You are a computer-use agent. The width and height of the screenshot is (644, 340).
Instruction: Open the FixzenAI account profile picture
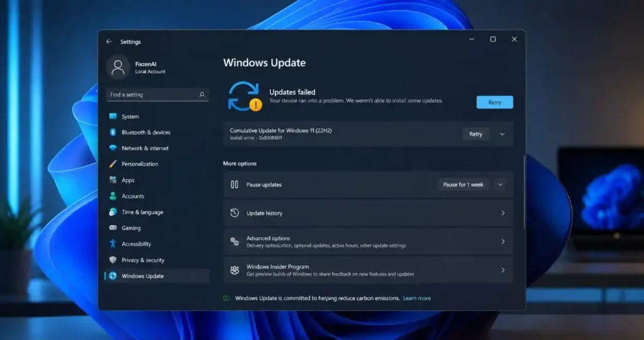118,67
